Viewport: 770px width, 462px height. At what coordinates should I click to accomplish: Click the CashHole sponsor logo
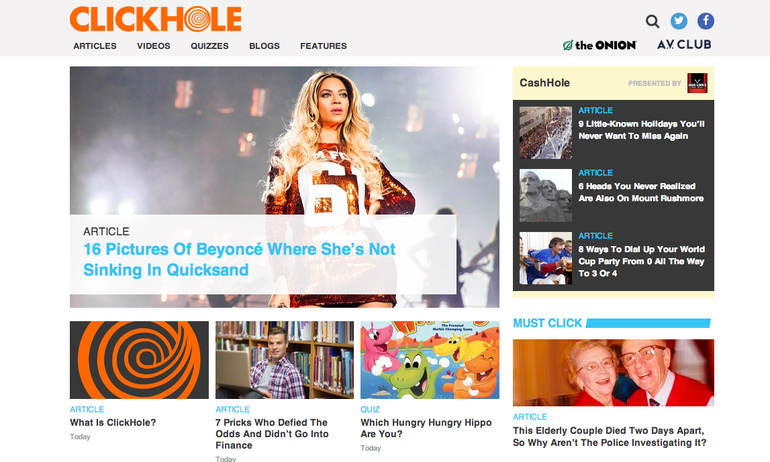(x=697, y=83)
